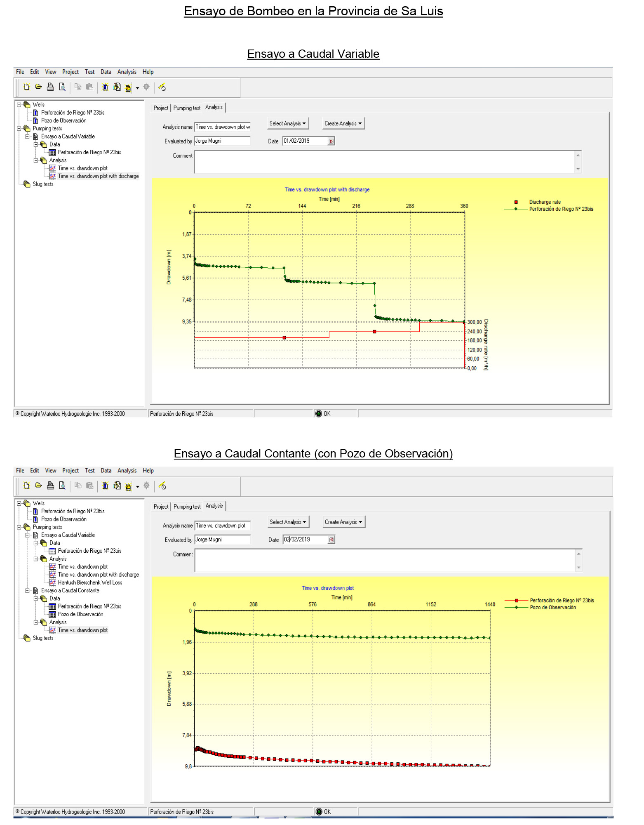Click Open folder icon in Caudal Constante window
This screenshot has height=825, width=644.
pos(38,486)
